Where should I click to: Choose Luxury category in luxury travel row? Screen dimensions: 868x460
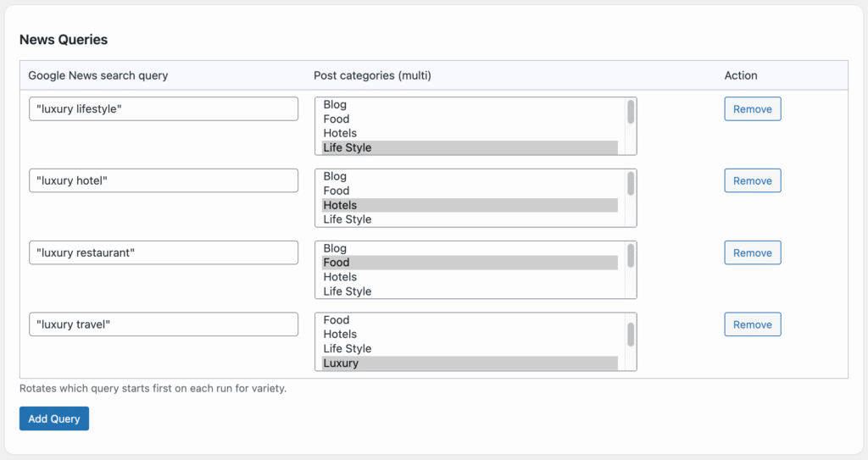click(341, 363)
